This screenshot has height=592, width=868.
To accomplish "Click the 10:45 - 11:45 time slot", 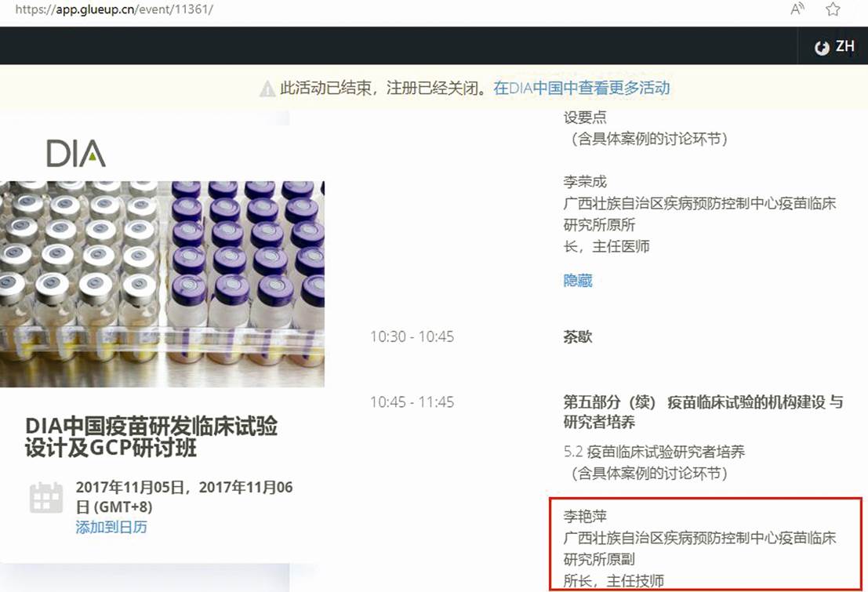I will [x=412, y=402].
